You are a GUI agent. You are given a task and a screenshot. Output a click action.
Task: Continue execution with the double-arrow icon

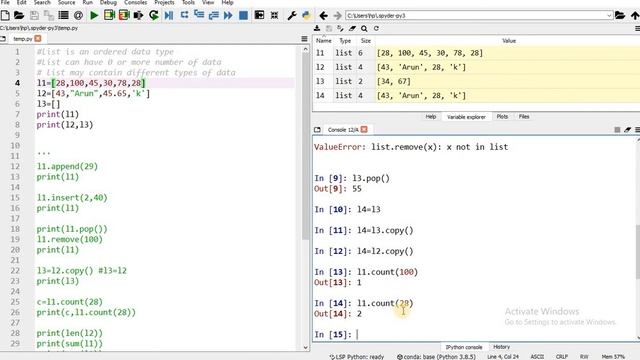click(228, 16)
